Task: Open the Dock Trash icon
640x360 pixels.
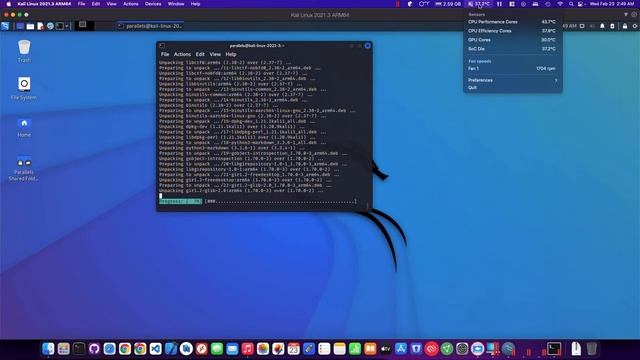Action: (x=591, y=349)
